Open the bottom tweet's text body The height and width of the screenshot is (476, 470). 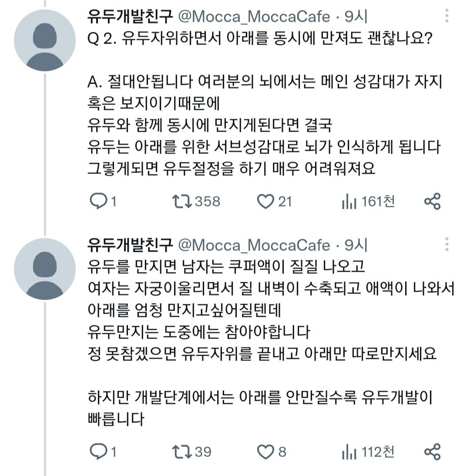tap(261, 332)
